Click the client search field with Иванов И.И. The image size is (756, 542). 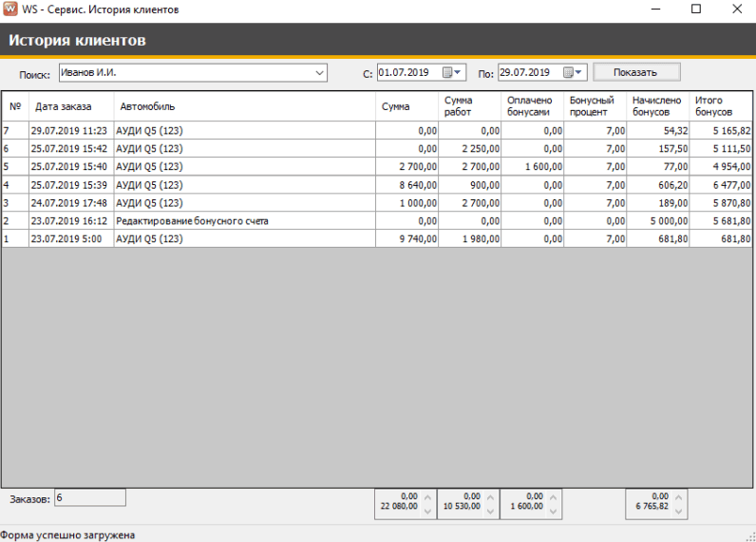tap(185, 72)
